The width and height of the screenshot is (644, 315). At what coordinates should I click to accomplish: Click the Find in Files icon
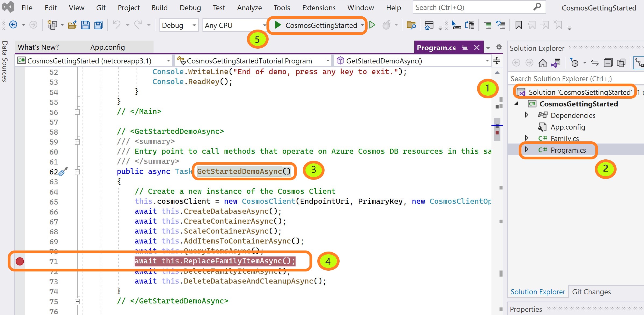(411, 25)
